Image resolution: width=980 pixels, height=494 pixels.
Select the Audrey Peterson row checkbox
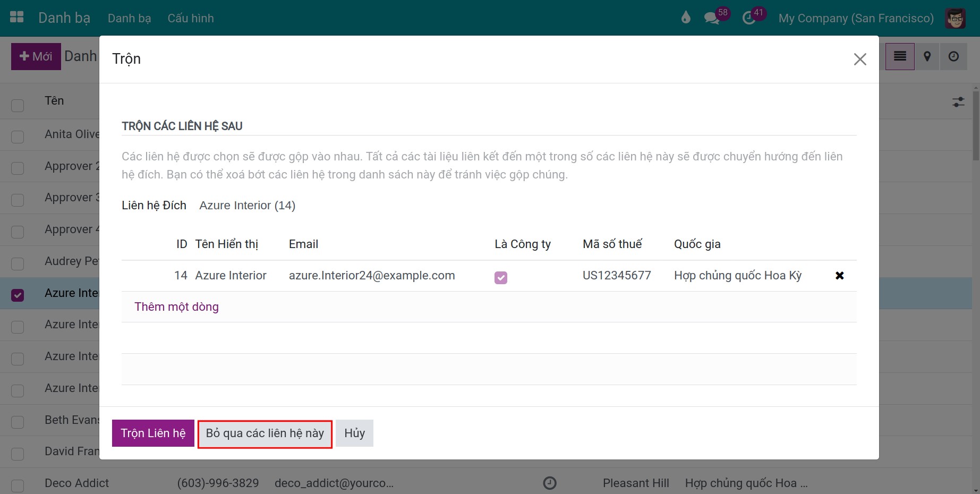pos(18,263)
